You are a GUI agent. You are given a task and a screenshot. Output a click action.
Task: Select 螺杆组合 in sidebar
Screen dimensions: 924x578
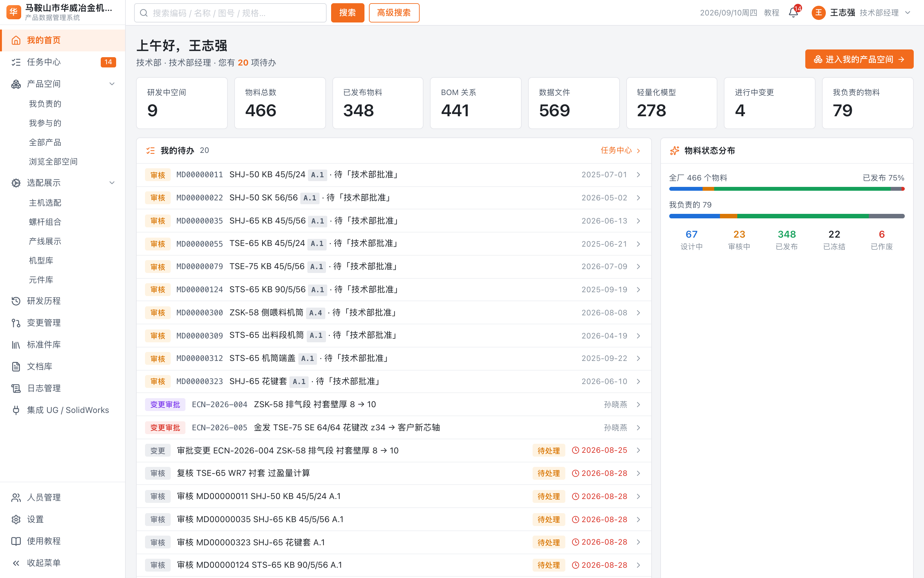pos(45,222)
